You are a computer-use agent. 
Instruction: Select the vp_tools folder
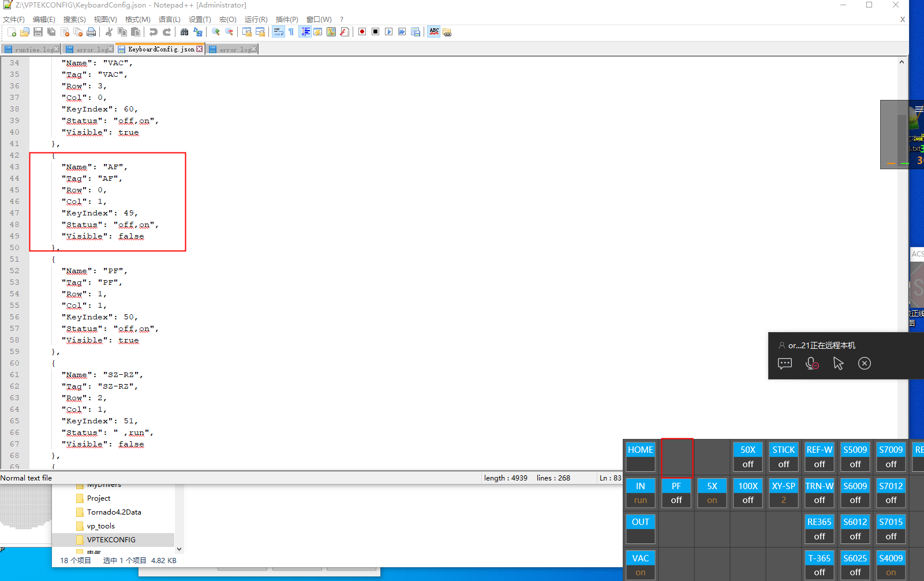point(100,526)
